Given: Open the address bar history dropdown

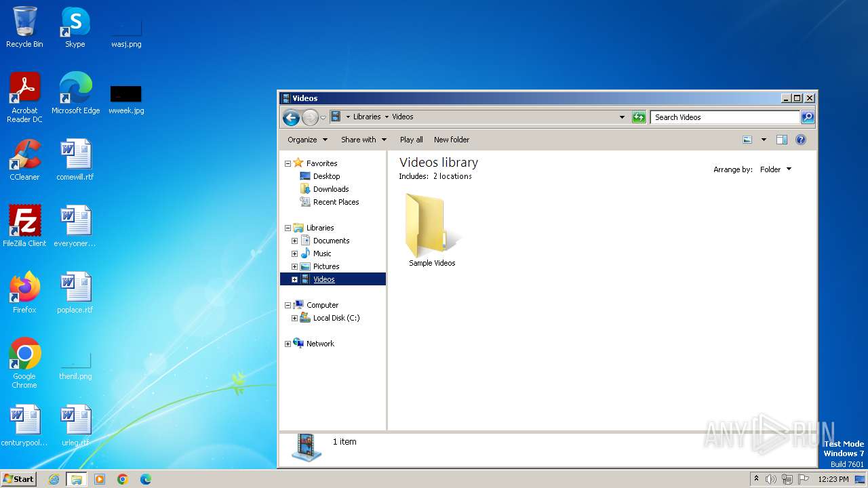Looking at the screenshot, I should point(622,117).
